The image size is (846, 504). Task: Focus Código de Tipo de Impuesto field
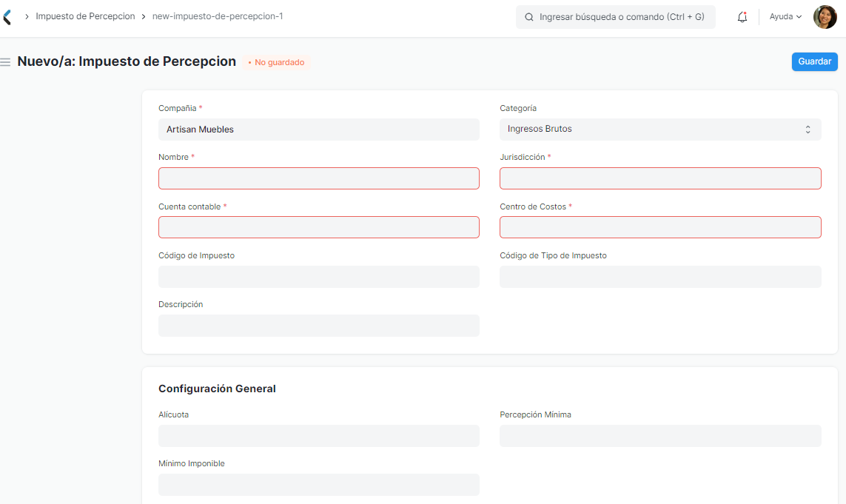pyautogui.click(x=660, y=276)
